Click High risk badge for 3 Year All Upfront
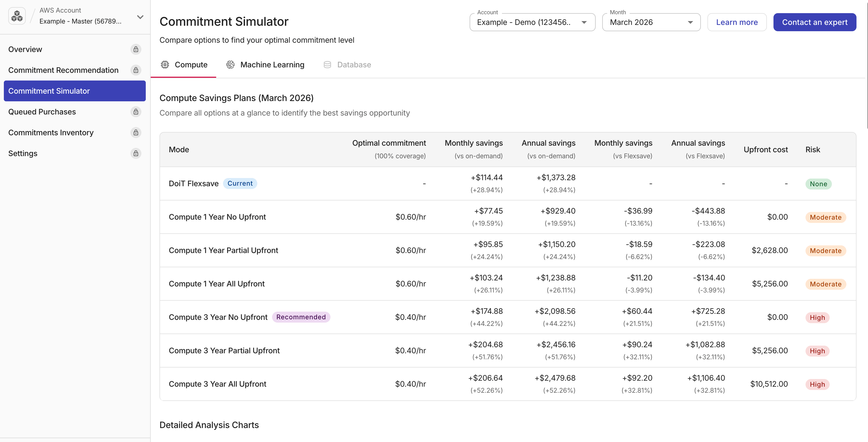868x442 pixels. pos(817,384)
